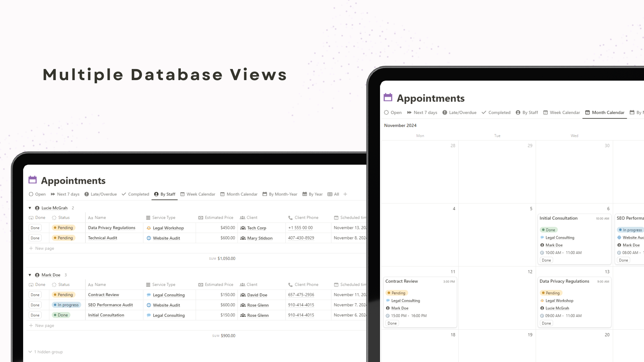Image resolution: width=644 pixels, height=362 pixels.
Task: Open the Initial Consultation calendar card on November 6
Action: [574, 239]
